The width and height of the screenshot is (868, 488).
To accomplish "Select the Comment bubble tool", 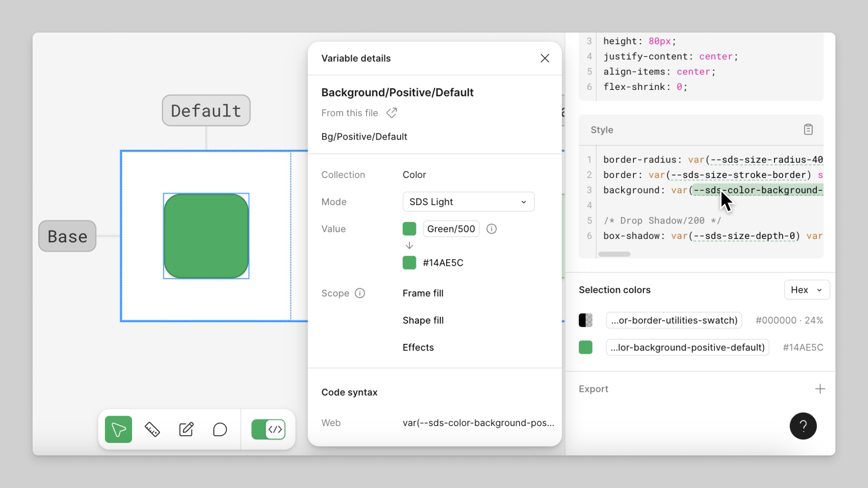I will coord(220,429).
